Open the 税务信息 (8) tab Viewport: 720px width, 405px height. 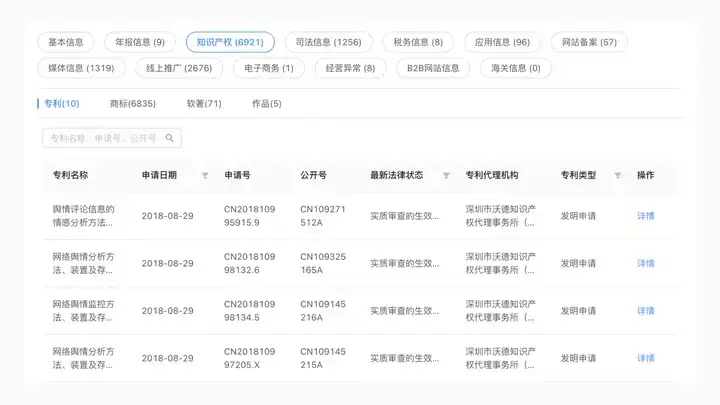coord(418,42)
